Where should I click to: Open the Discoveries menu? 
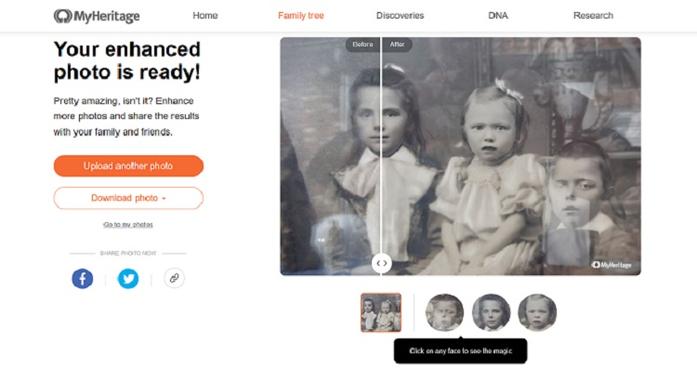[x=400, y=16]
